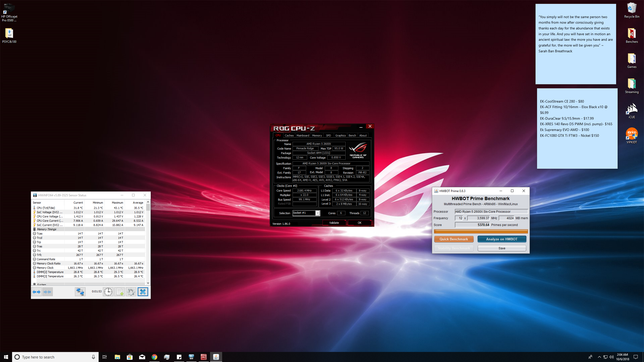Screen dimensions: 644x362
Task: Open the CPU-Z About tab
Action: 363,135
